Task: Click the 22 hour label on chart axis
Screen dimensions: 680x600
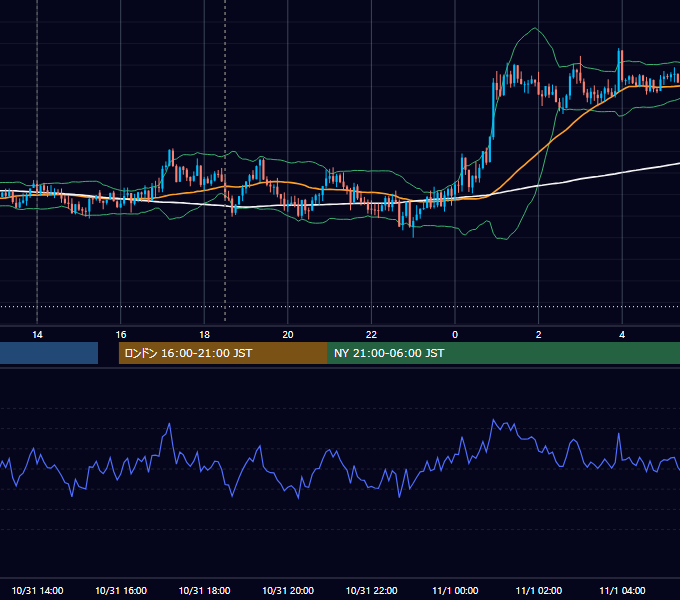Action: [371, 335]
